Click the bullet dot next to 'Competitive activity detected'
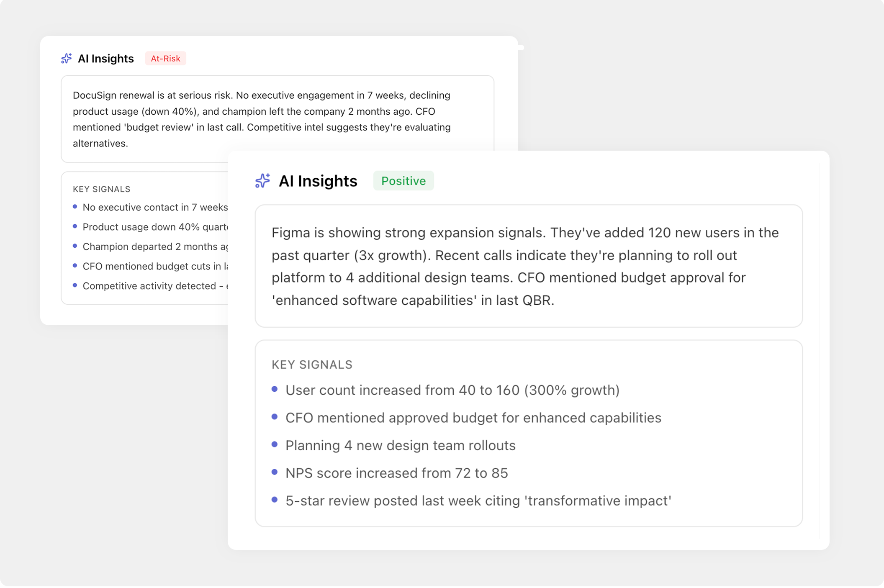Screen dimensions: 884x588 coord(75,285)
